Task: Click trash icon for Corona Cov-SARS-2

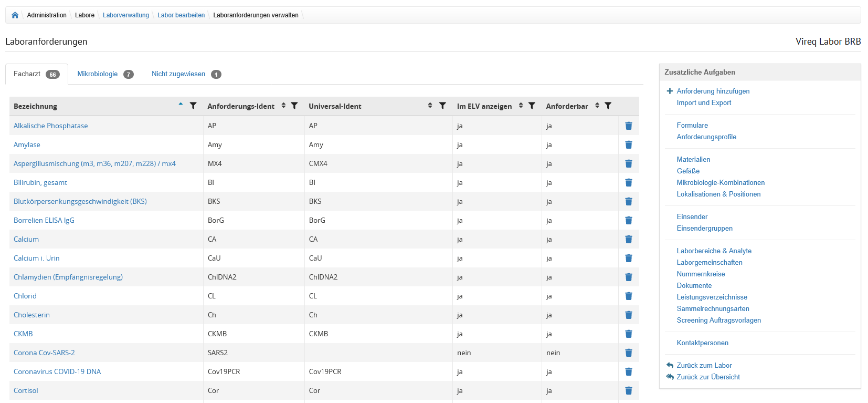Action: 628,353
